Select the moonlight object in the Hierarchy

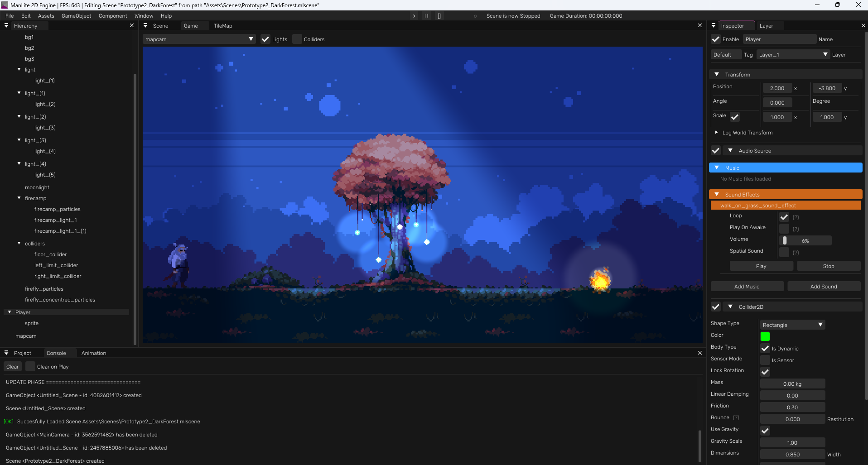coord(37,187)
